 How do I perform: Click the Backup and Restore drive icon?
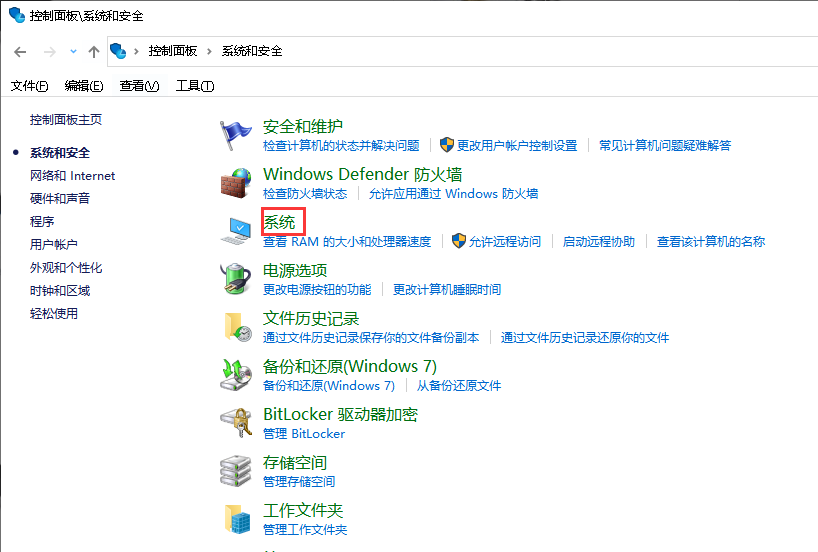(235, 375)
